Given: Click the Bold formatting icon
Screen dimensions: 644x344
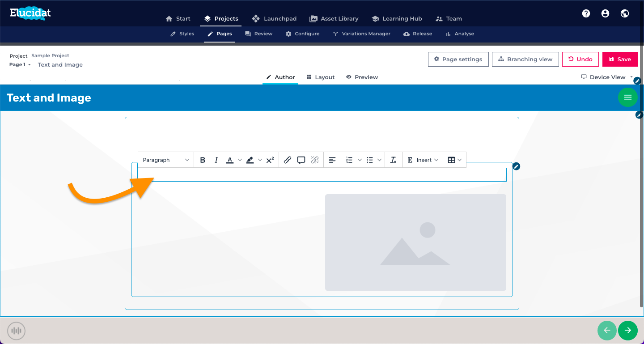Looking at the screenshot, I should tap(203, 160).
